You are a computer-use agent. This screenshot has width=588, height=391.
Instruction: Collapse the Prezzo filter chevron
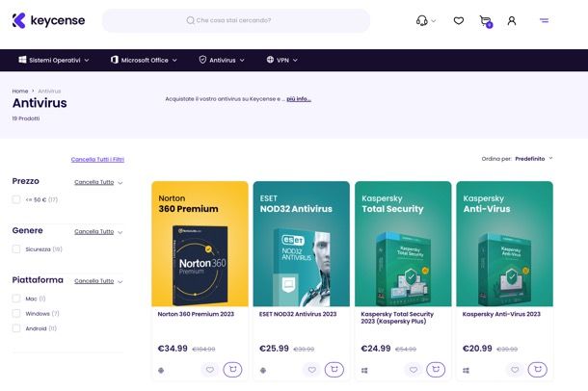pos(120,183)
